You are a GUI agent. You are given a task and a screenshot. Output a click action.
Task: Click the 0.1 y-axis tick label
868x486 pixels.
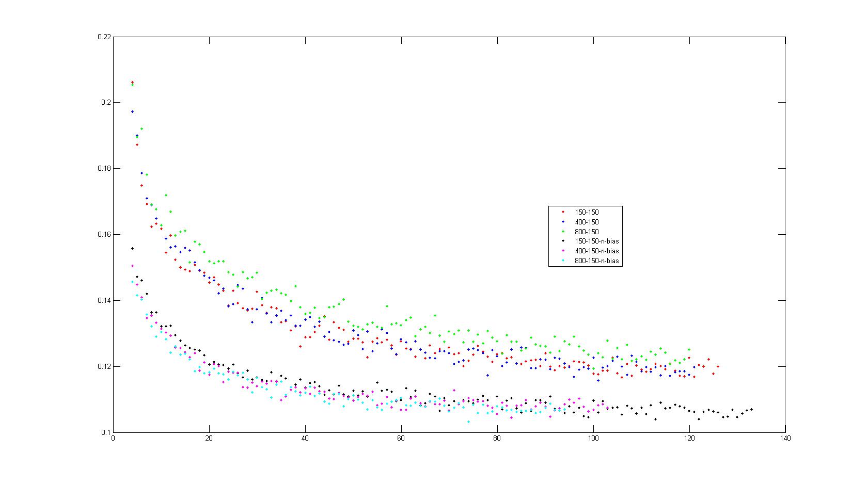click(x=106, y=432)
